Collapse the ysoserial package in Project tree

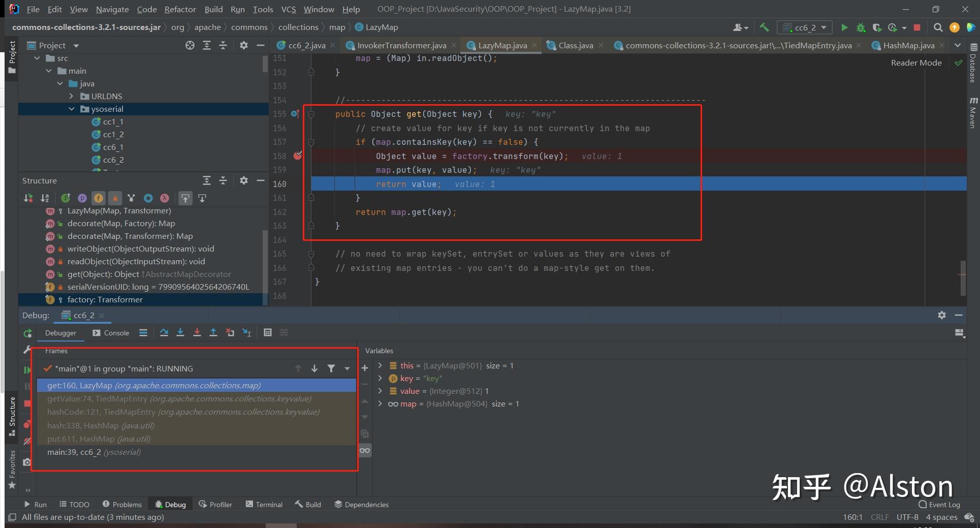pos(72,109)
